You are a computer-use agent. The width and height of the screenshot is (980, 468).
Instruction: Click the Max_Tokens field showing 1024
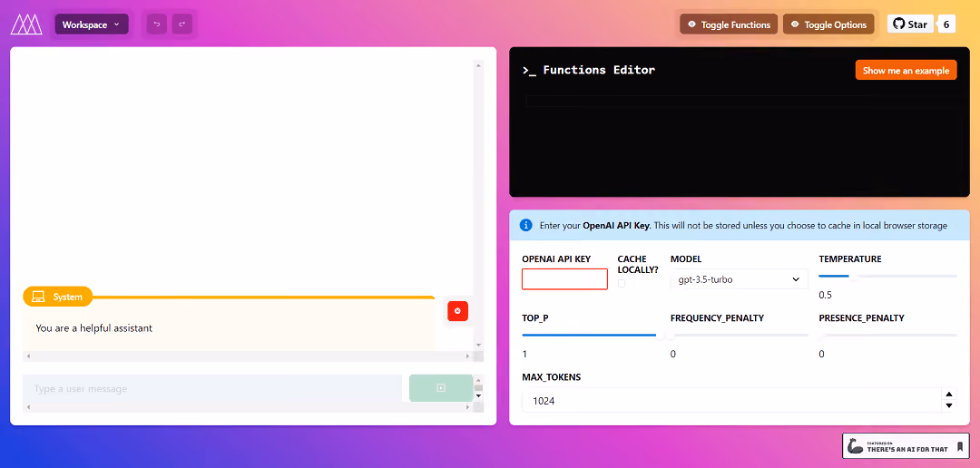[x=731, y=401]
